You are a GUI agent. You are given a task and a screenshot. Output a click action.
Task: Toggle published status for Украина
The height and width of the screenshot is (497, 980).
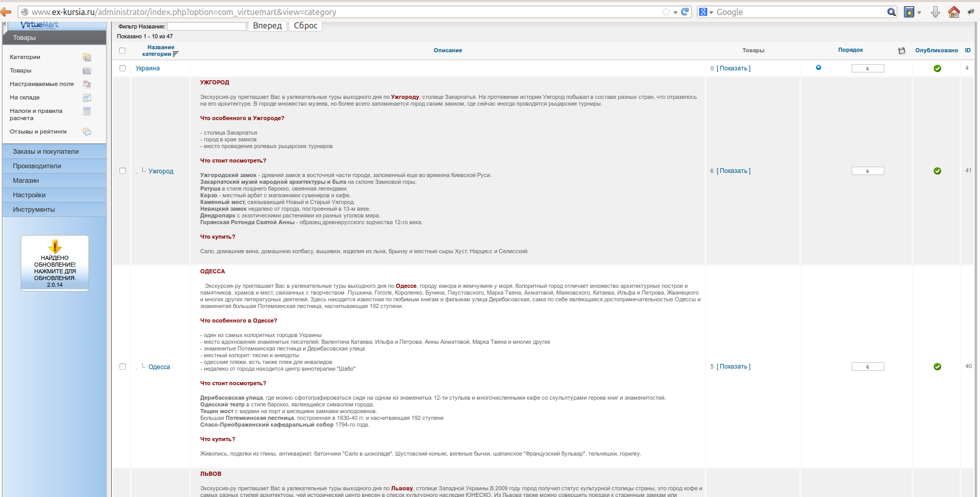coord(937,68)
